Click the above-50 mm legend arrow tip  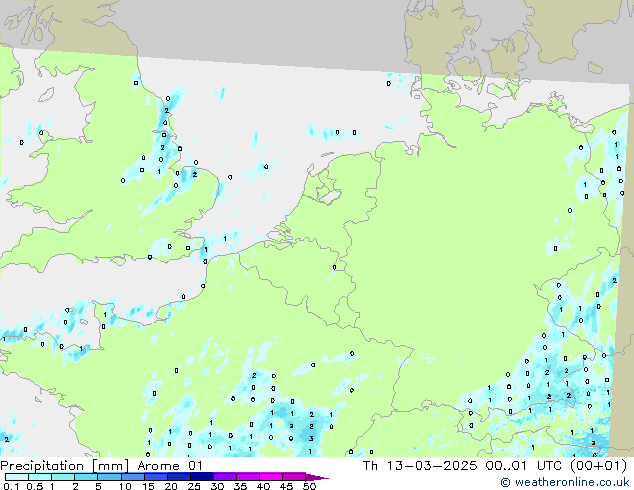(317, 477)
